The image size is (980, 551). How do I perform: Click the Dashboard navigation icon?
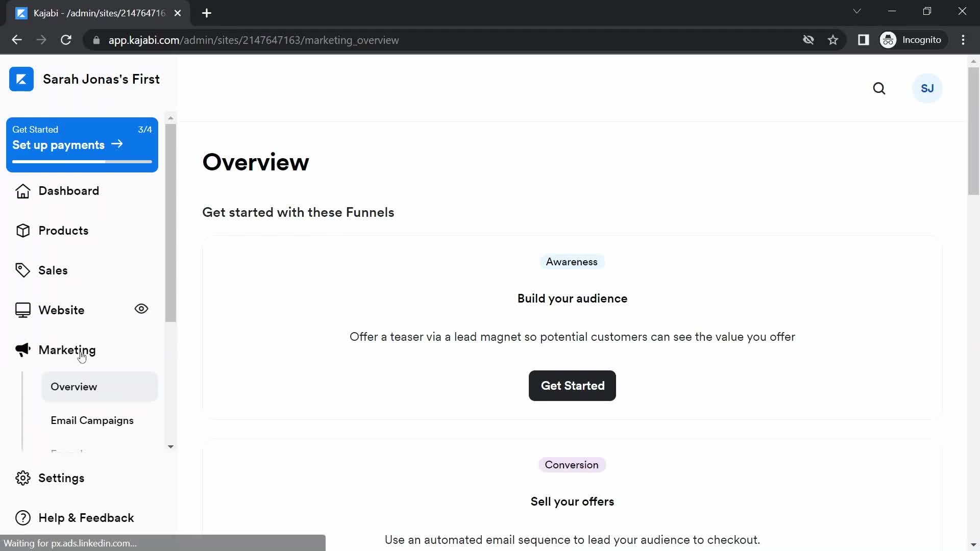pyautogui.click(x=21, y=190)
